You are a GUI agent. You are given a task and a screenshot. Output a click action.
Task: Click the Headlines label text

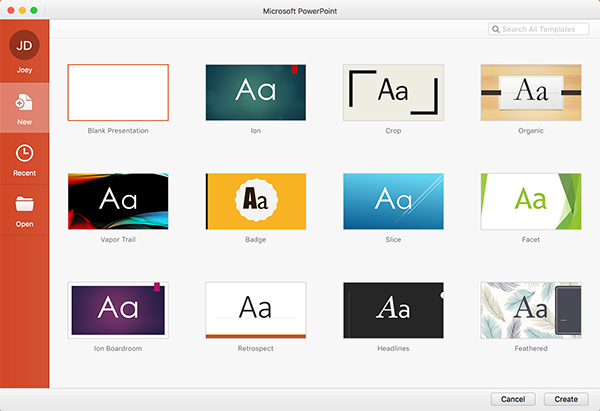pyautogui.click(x=393, y=348)
